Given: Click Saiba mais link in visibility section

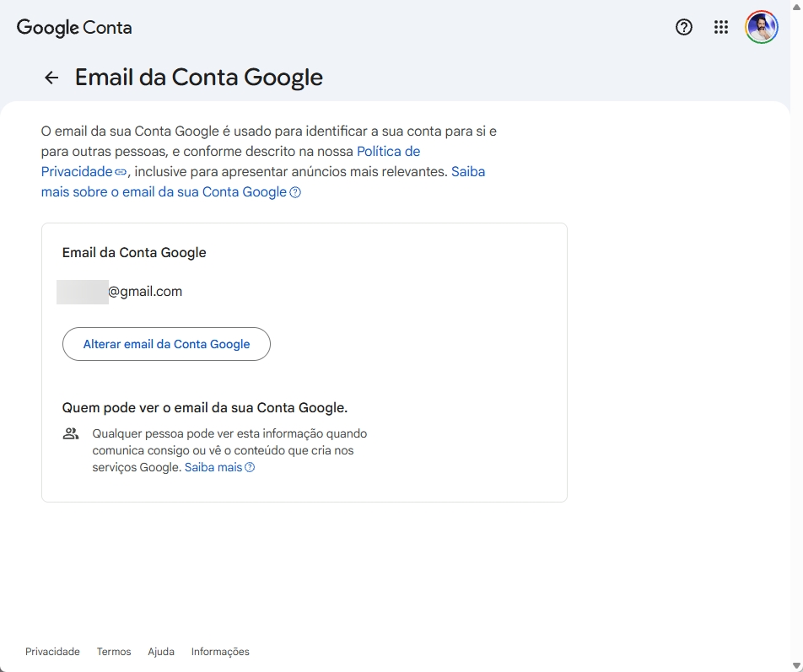Looking at the screenshot, I should click(x=219, y=467).
